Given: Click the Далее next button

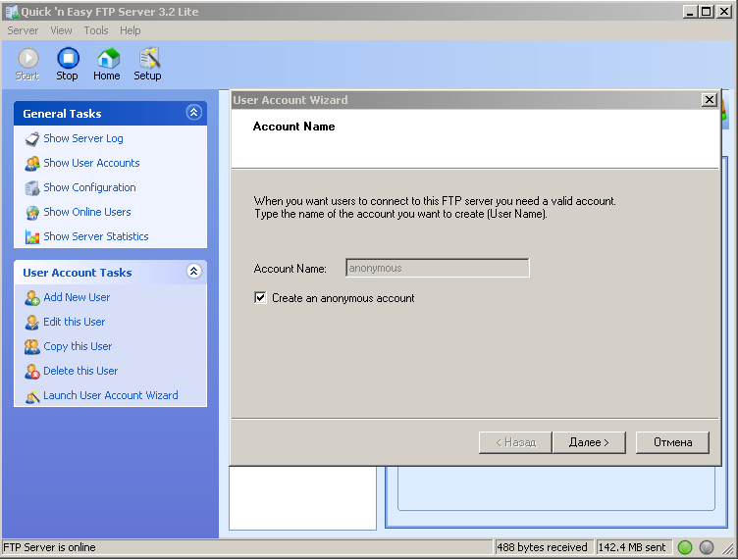Looking at the screenshot, I should (589, 442).
